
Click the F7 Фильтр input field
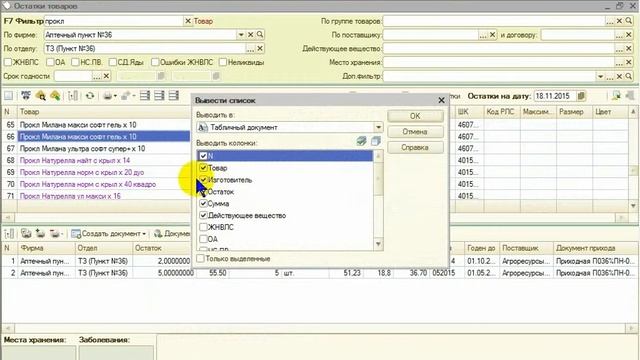113,21
